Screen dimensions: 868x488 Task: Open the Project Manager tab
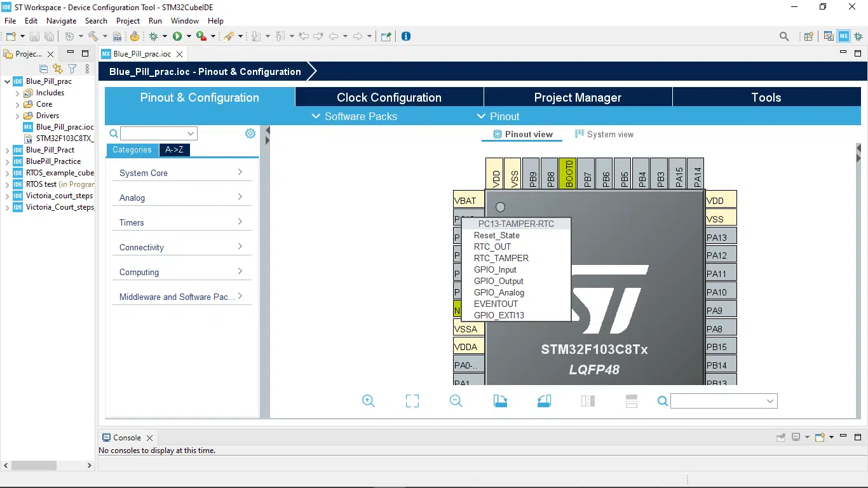click(578, 97)
